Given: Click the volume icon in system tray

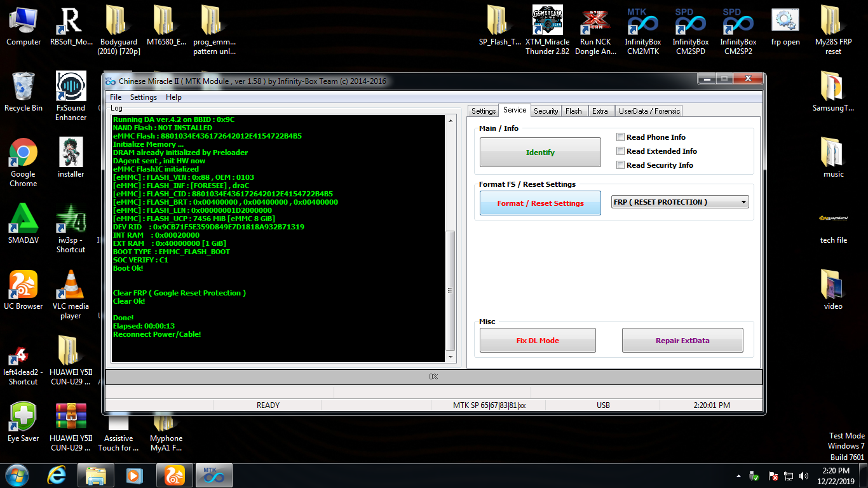Looking at the screenshot, I should [x=804, y=475].
